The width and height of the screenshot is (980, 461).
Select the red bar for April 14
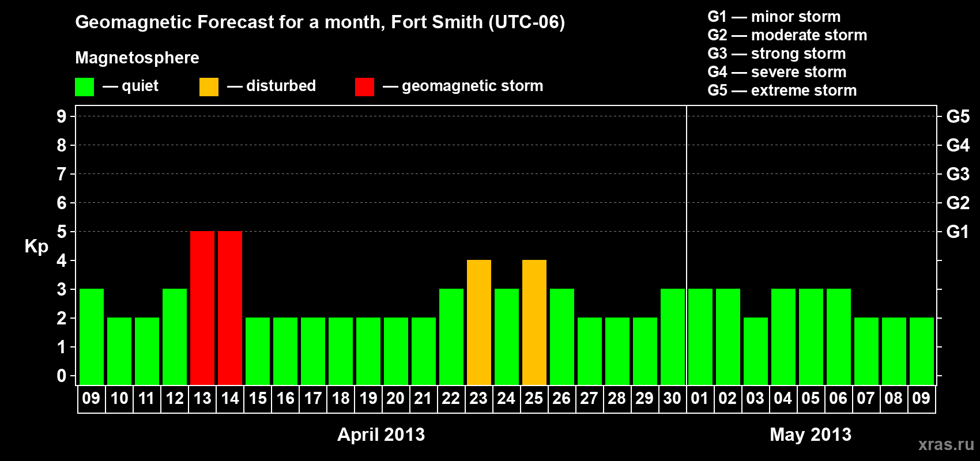(230, 308)
